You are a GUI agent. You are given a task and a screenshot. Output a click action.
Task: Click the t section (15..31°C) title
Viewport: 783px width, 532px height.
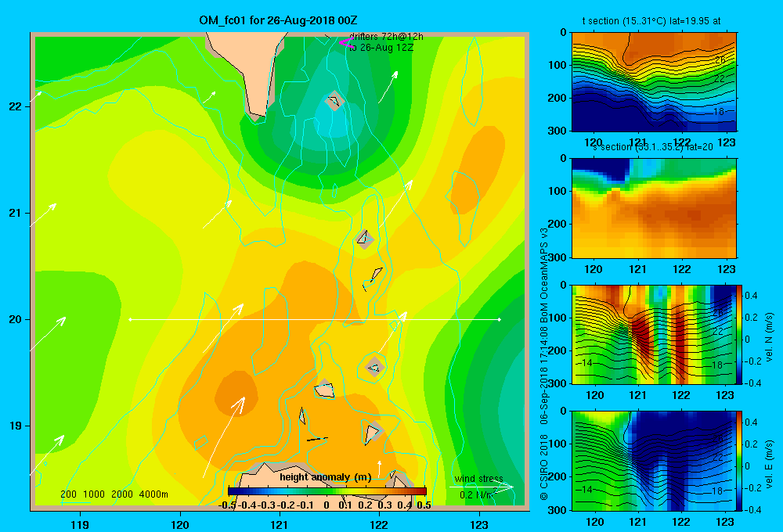(651, 21)
